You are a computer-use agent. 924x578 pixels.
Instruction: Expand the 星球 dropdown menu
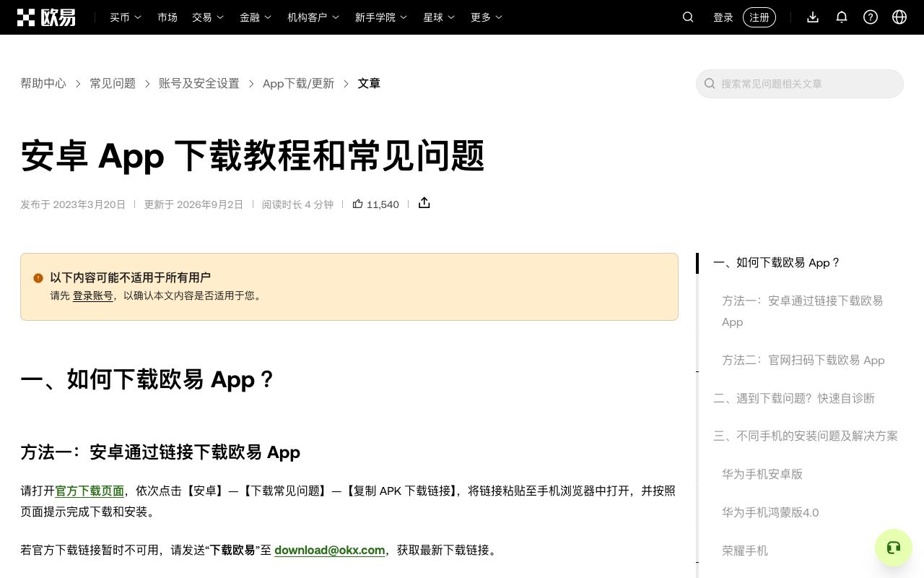[x=439, y=17]
